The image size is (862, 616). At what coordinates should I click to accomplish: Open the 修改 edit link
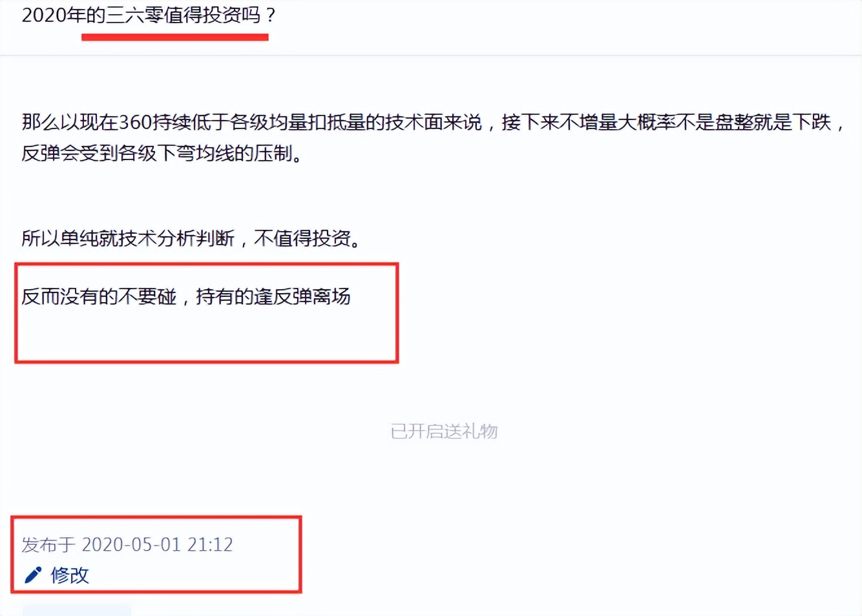[70, 575]
